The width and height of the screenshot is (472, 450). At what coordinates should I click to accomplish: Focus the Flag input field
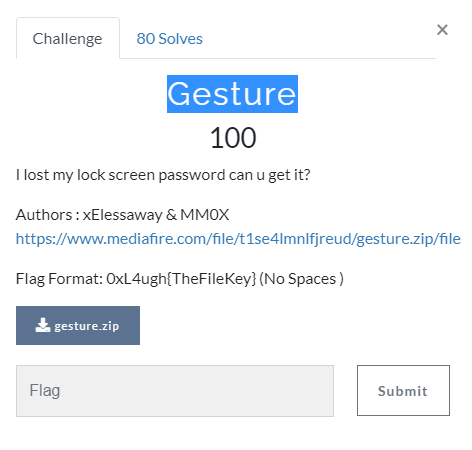click(x=175, y=391)
